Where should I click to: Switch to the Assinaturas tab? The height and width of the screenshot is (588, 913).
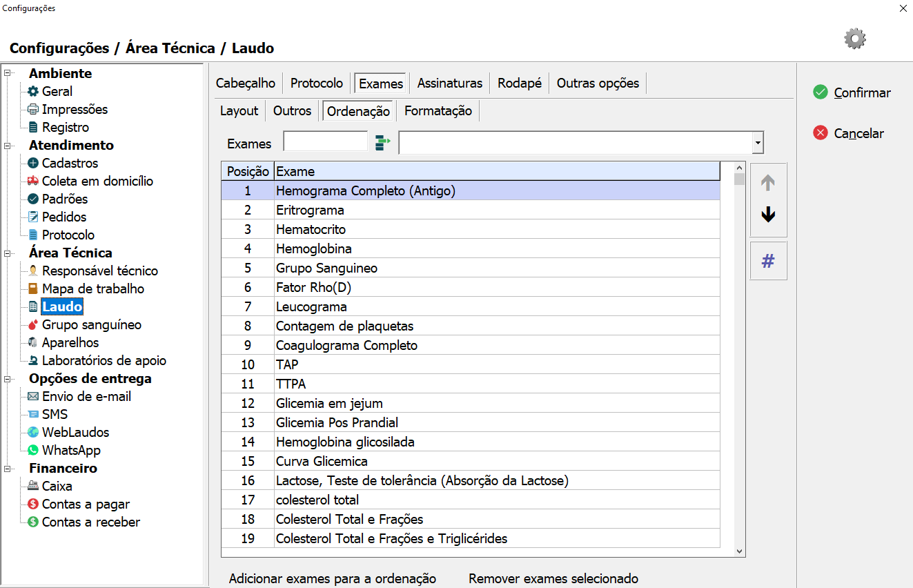[450, 84]
